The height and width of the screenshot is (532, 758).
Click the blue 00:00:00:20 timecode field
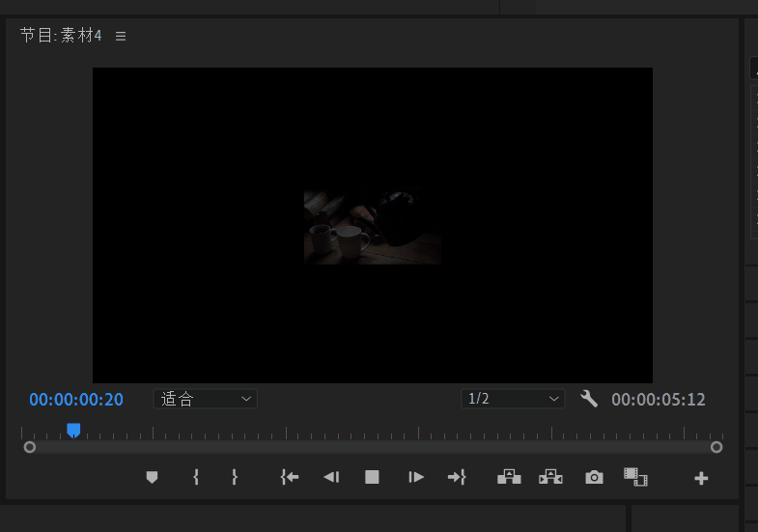76,400
